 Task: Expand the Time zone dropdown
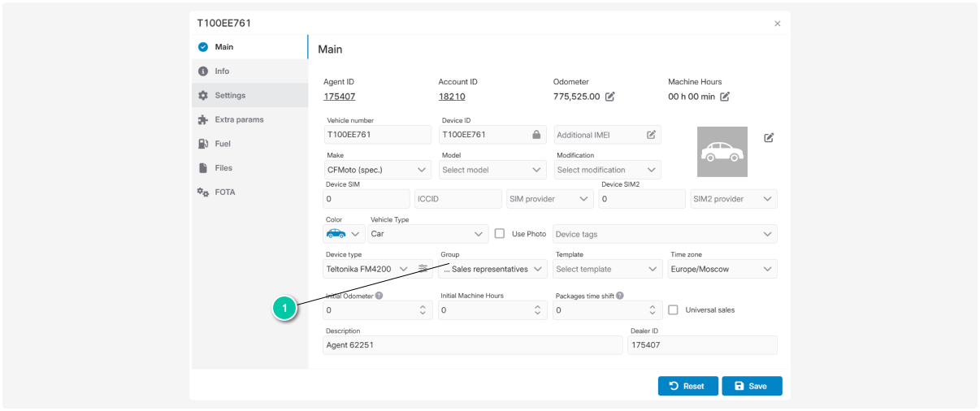[x=722, y=269]
